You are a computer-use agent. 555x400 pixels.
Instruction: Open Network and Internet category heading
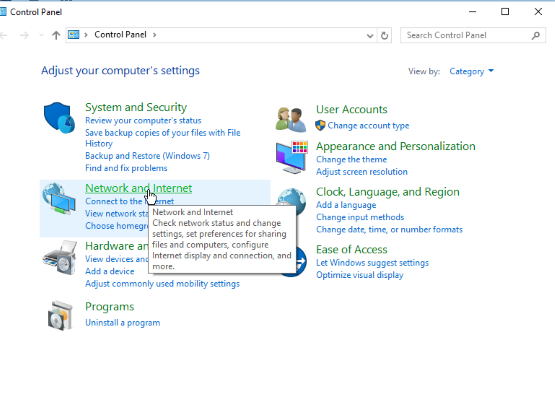[138, 188]
